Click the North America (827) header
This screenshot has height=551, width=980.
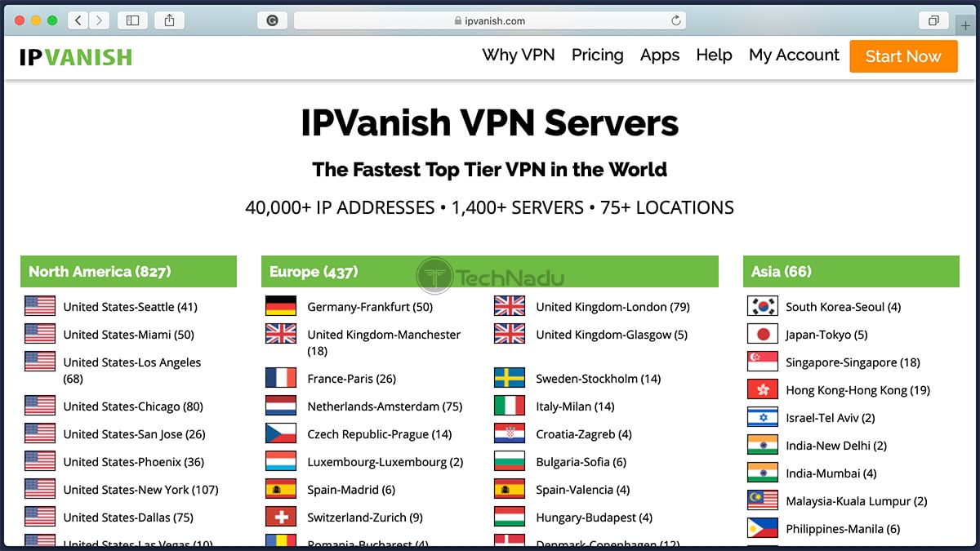point(128,272)
